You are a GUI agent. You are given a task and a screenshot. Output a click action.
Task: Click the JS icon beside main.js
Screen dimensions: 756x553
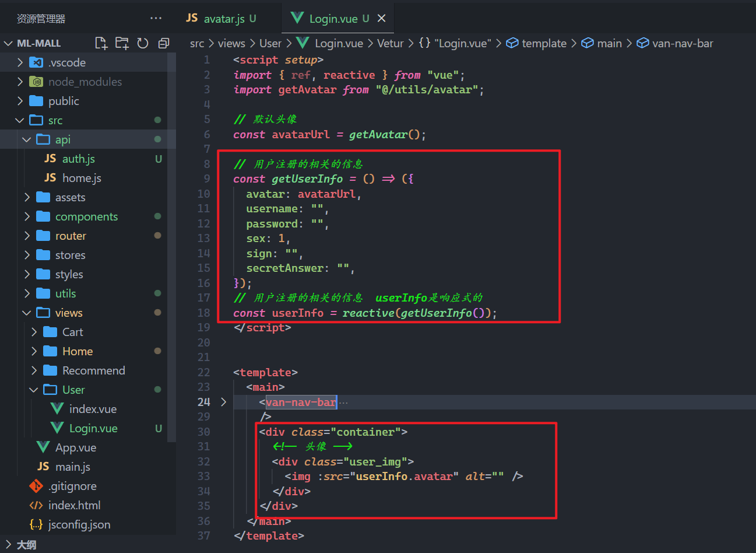43,467
